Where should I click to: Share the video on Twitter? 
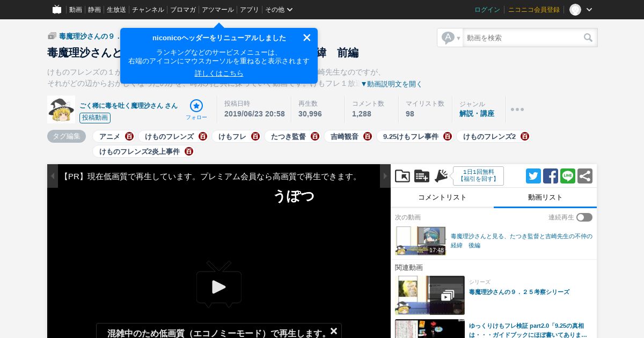coord(533,176)
